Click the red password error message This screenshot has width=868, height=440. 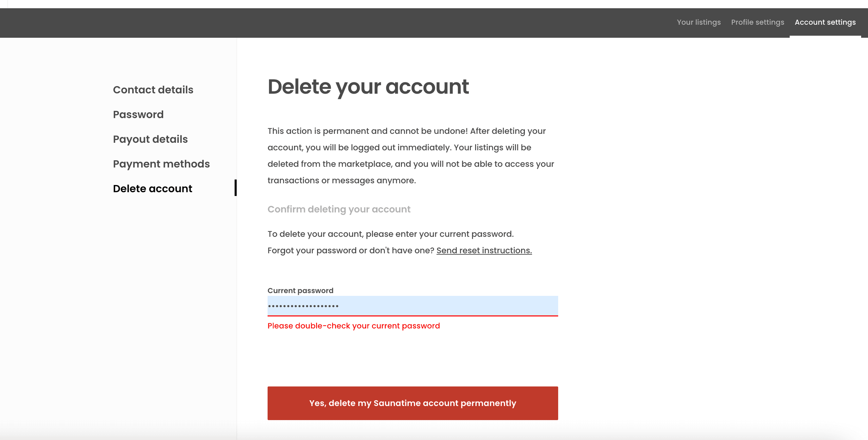(353, 326)
